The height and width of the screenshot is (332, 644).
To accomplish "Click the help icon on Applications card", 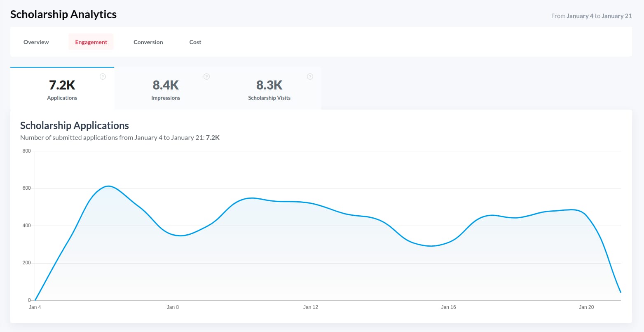I will coord(103,76).
